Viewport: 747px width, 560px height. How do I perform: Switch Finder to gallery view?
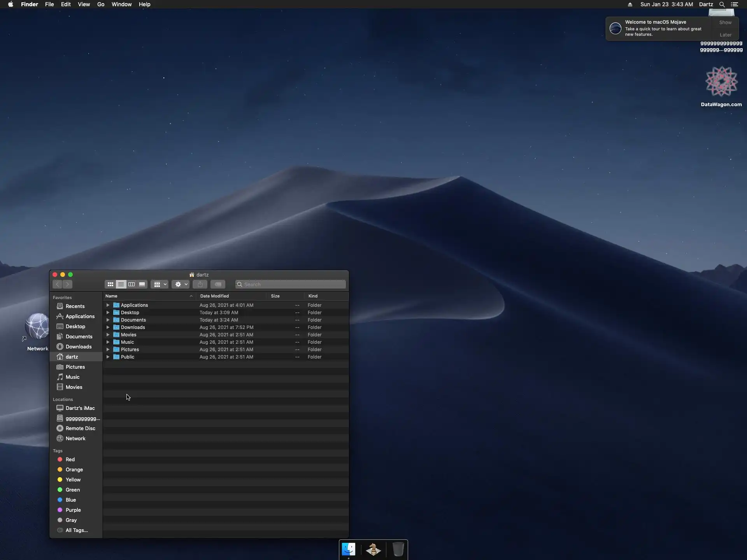click(142, 284)
